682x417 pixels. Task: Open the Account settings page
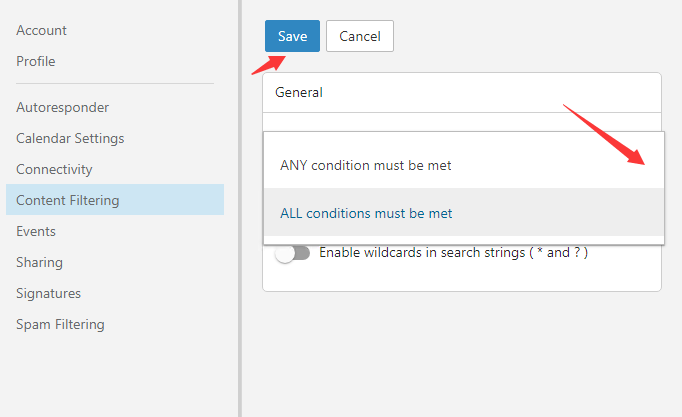tap(42, 30)
